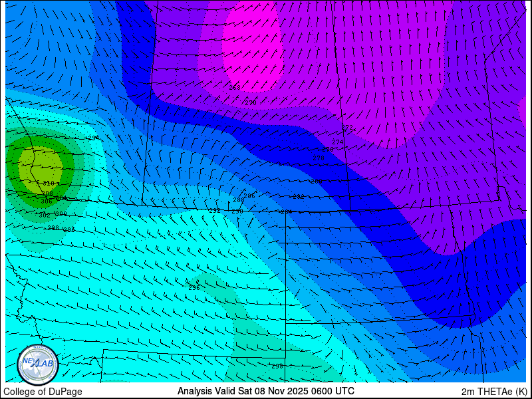Click the NEXLAB round logo
This screenshot has height=399, width=532.
pyautogui.click(x=38, y=365)
